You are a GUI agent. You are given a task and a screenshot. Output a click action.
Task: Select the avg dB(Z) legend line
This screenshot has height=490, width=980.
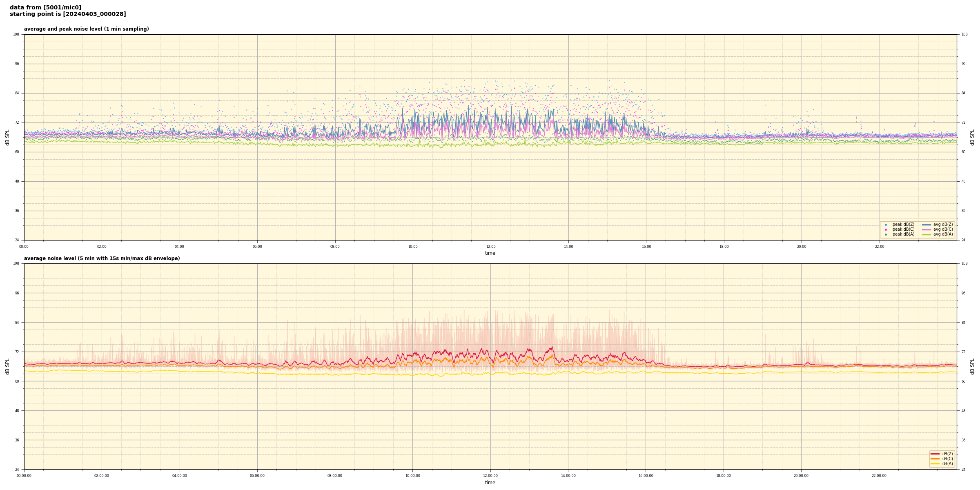[927, 225]
